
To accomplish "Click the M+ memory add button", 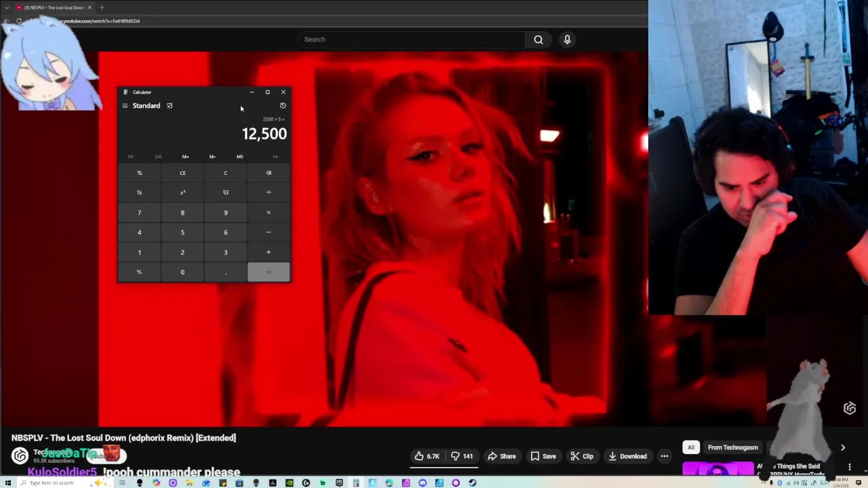I will [x=185, y=157].
